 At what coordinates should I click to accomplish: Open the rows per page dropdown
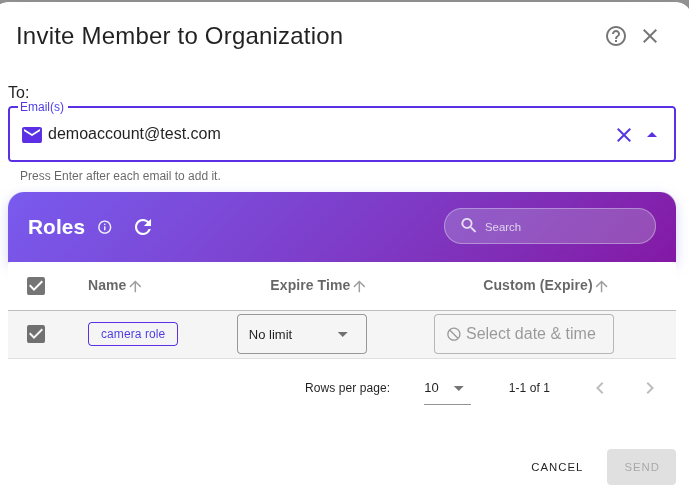point(446,388)
